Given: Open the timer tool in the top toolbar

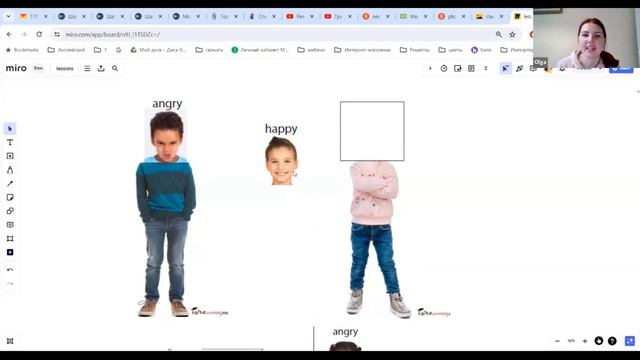Looking at the screenshot, I should click(444, 69).
